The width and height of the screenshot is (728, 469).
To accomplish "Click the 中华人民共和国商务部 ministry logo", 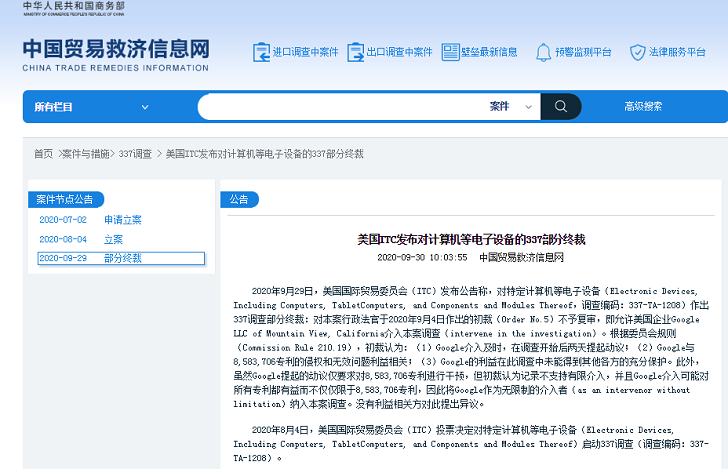I will coord(74,8).
